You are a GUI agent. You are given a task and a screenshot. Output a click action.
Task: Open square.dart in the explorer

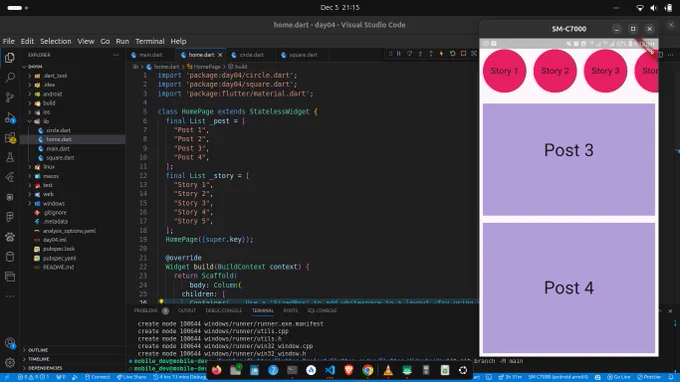pyautogui.click(x=60, y=158)
